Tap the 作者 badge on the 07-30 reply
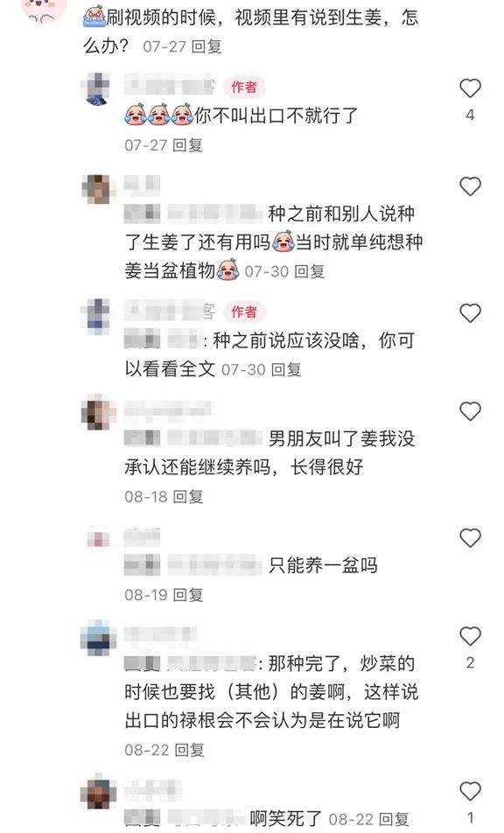Screen dimensions: 504x833 click(x=244, y=311)
